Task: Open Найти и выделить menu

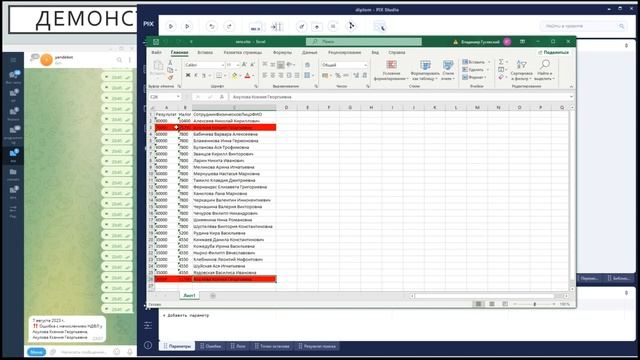Action: pyautogui.click(x=544, y=70)
